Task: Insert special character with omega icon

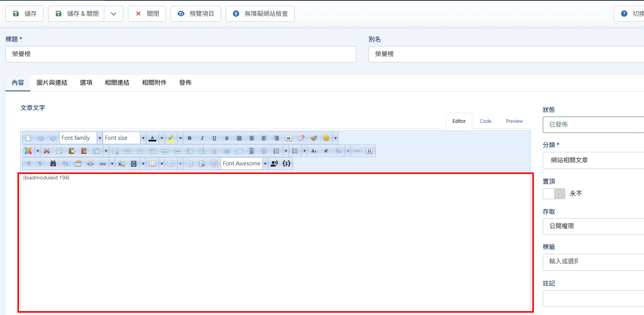Action: 369,151
